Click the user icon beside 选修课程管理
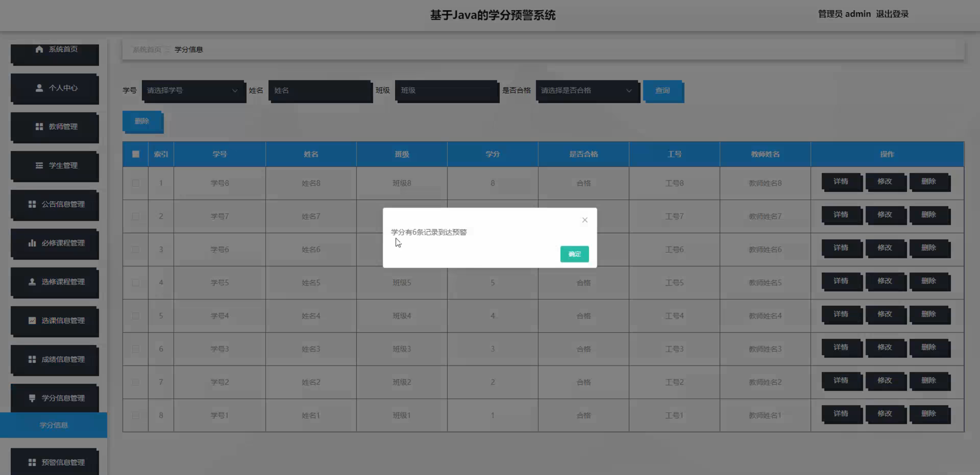 coord(32,282)
